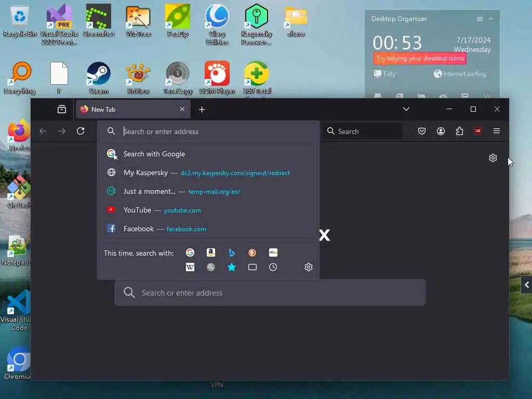This screenshot has width=532, height=399.
Task: Open Desktop Organizer hamburger menu
Action: [x=480, y=19]
